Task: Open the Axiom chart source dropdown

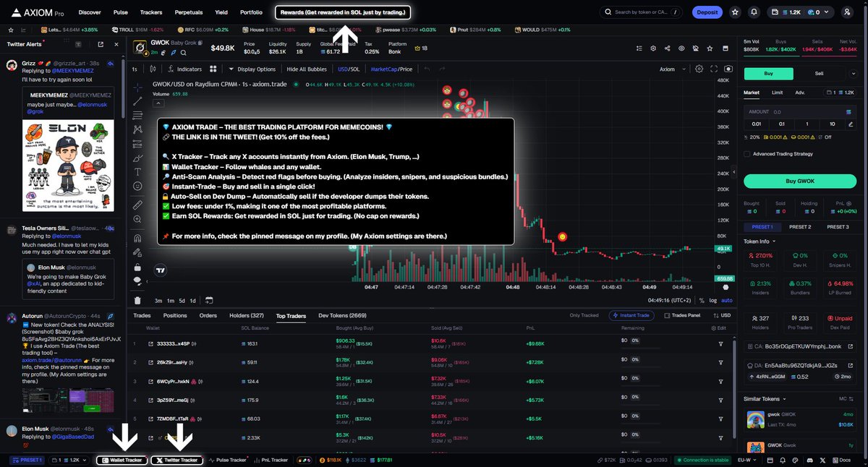Action: (671, 69)
